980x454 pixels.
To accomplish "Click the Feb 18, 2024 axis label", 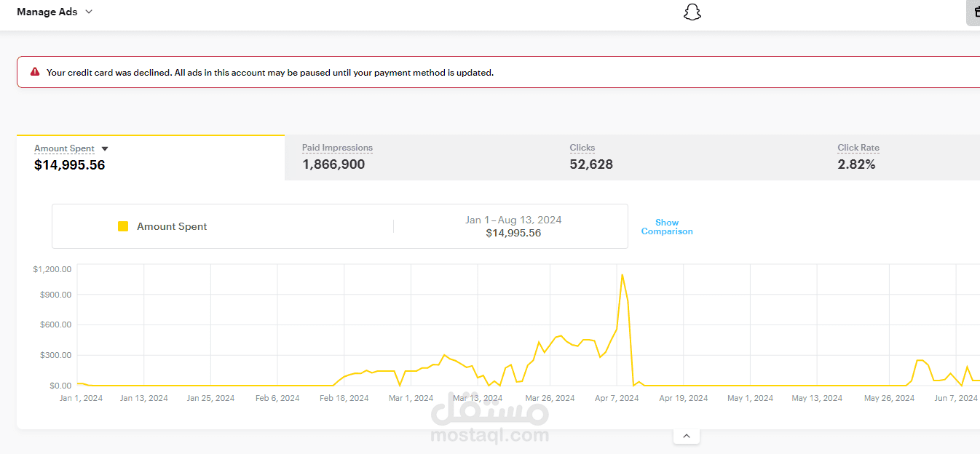I will [344, 398].
